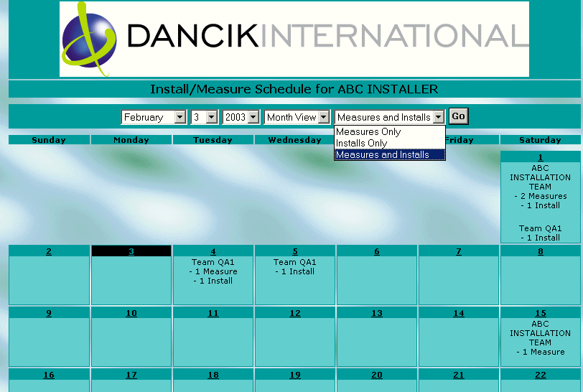The width and height of the screenshot is (583, 392).
Task: Click 'Team QA1' on day 5
Action: tap(295, 262)
